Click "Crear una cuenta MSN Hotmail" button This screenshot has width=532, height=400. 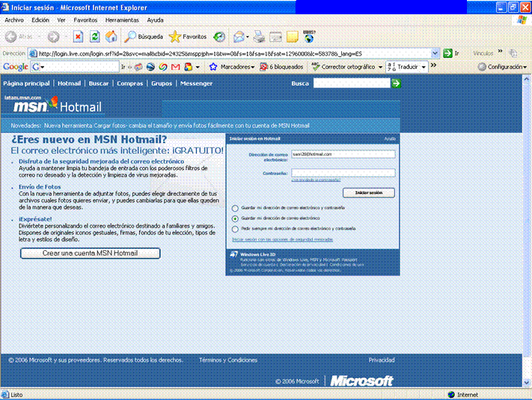tap(90, 253)
